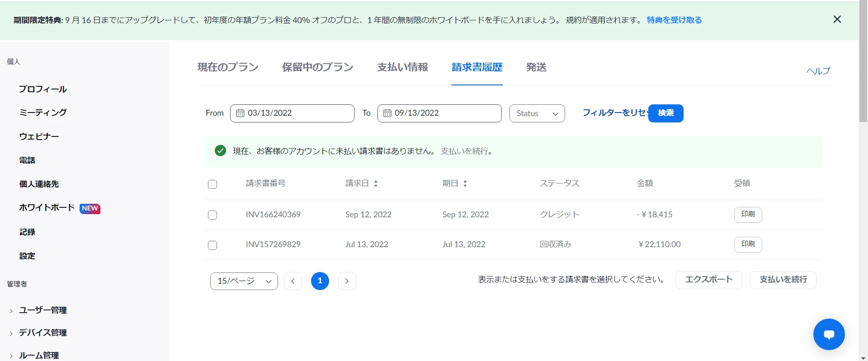Click クレジット status cell

click(560, 215)
